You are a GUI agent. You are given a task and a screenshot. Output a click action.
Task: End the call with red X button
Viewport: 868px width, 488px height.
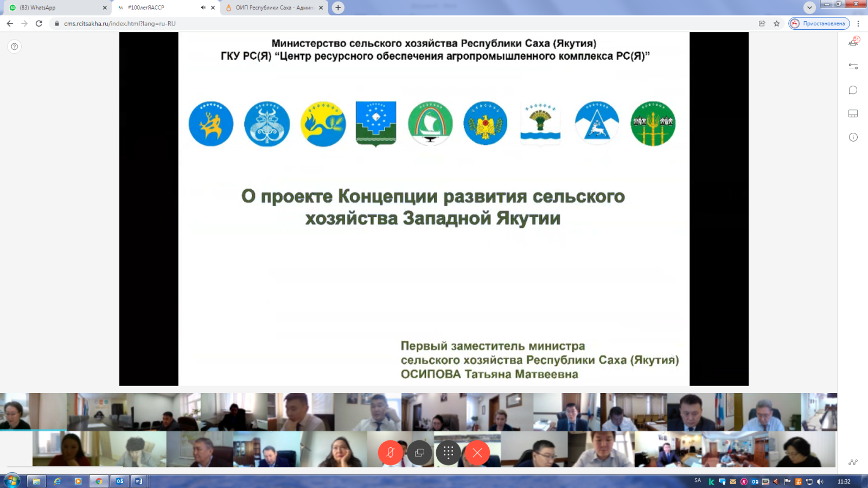tap(477, 453)
